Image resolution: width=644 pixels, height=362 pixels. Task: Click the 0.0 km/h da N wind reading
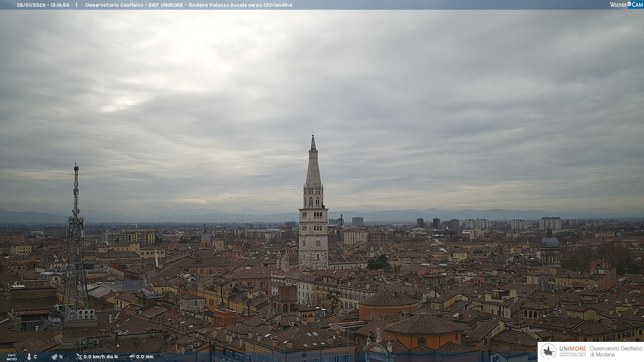pyautogui.click(x=101, y=357)
